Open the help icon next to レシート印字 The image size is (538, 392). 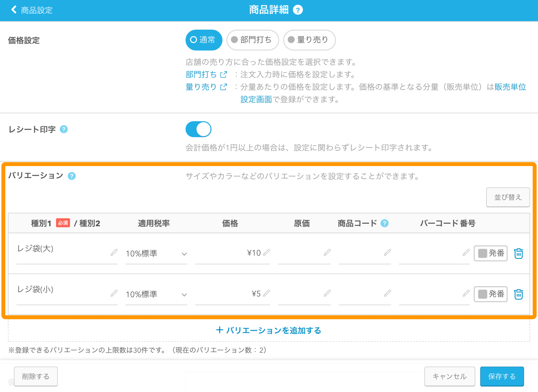coord(64,129)
